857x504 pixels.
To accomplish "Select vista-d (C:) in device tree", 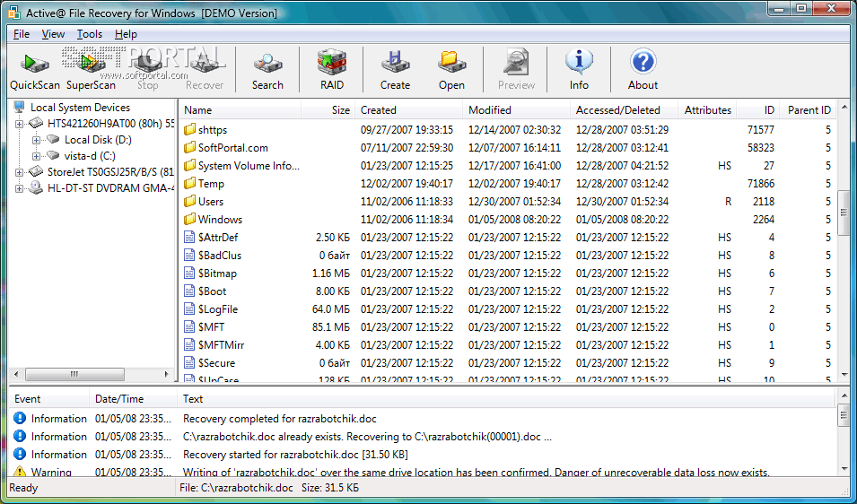I will click(x=90, y=156).
